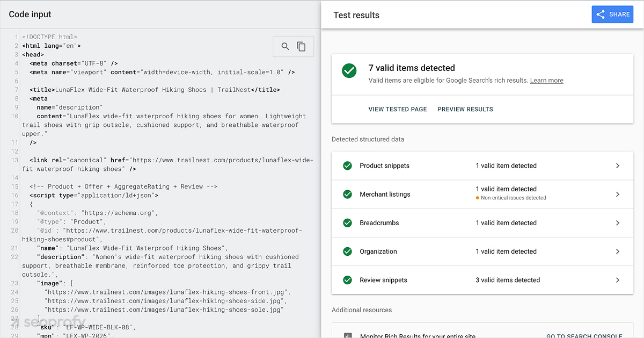Screen dimensions: 644x338
Task: Open the Learn more link
Action: tap(546, 81)
